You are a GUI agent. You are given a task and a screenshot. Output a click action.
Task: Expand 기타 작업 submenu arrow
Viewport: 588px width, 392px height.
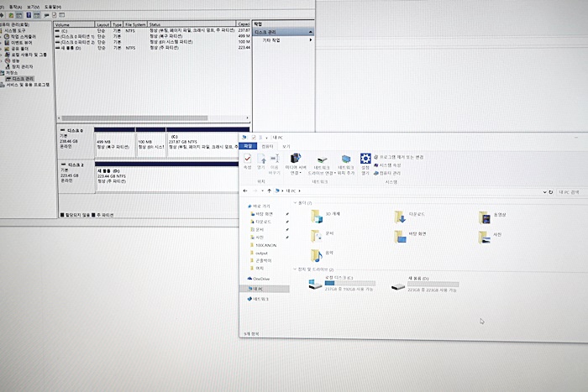(312, 39)
